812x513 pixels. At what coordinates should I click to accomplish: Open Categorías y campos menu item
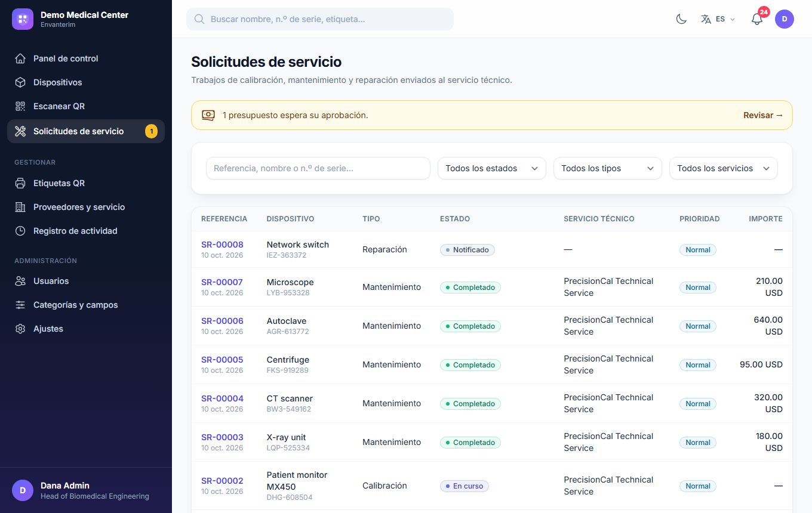[86, 305]
